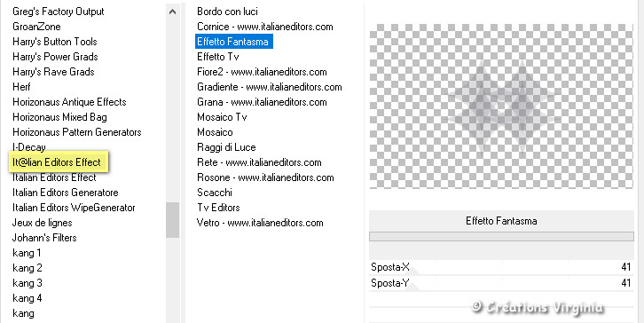
Task: Click the Sposta-Y value 41
Action: tap(625, 283)
